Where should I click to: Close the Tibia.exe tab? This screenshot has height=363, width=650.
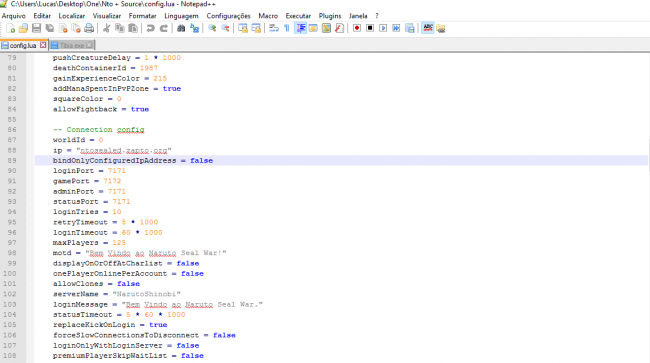point(90,45)
